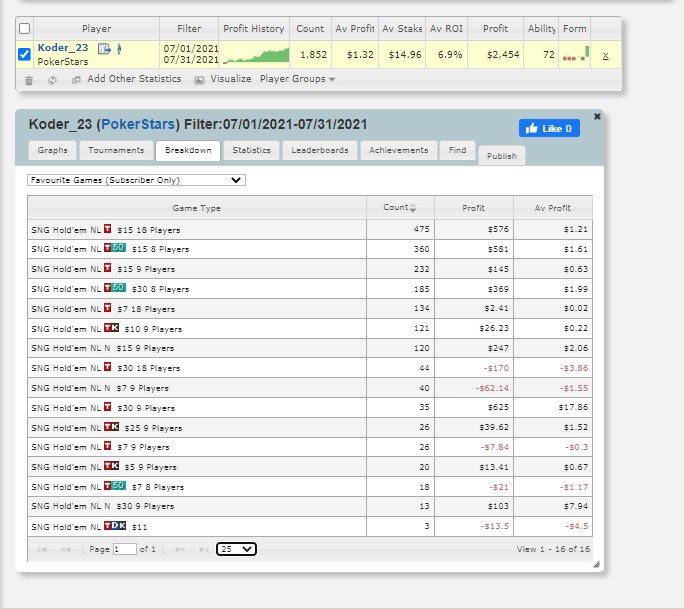The image size is (684, 609).
Task: Click the Player column header in the top table
Action: pos(96,29)
